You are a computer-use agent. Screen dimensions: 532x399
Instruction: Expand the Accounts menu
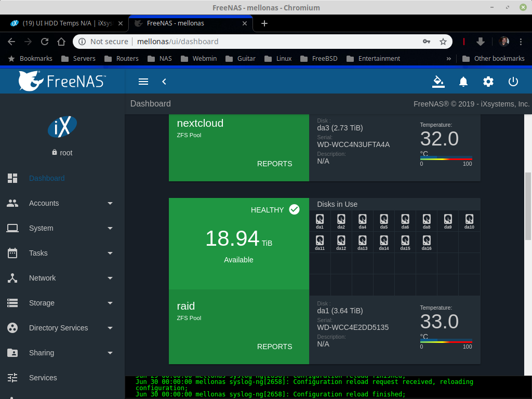[62, 203]
